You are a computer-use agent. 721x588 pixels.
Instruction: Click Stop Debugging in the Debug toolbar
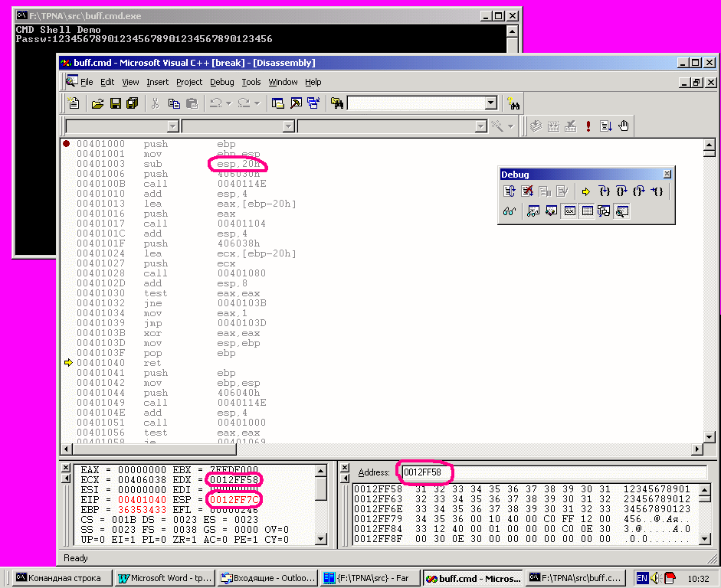pos(527,191)
